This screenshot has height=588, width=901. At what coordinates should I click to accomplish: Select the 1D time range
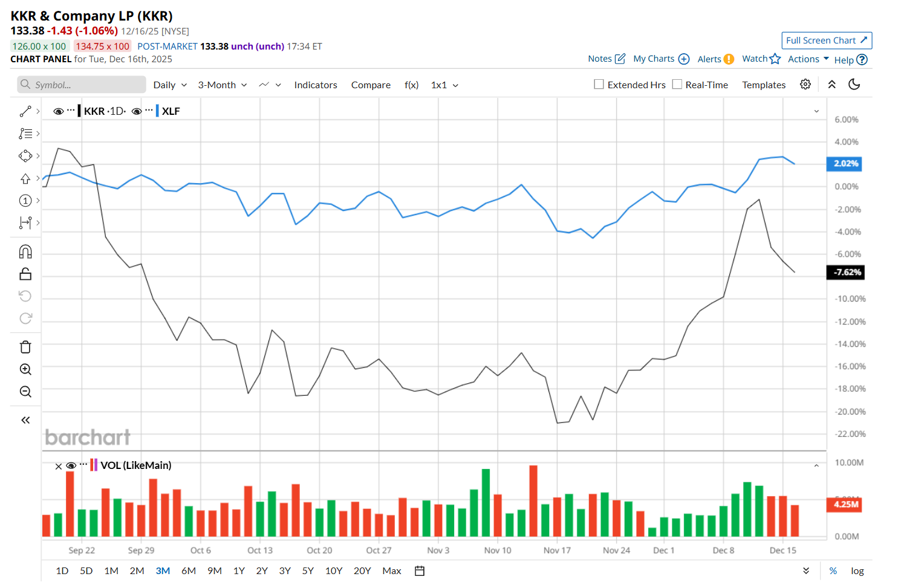coord(62,571)
